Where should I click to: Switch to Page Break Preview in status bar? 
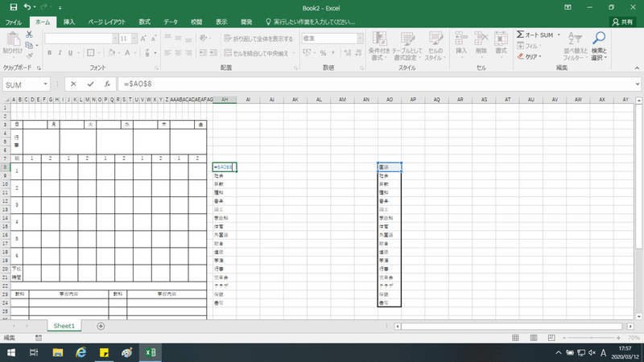click(551, 338)
